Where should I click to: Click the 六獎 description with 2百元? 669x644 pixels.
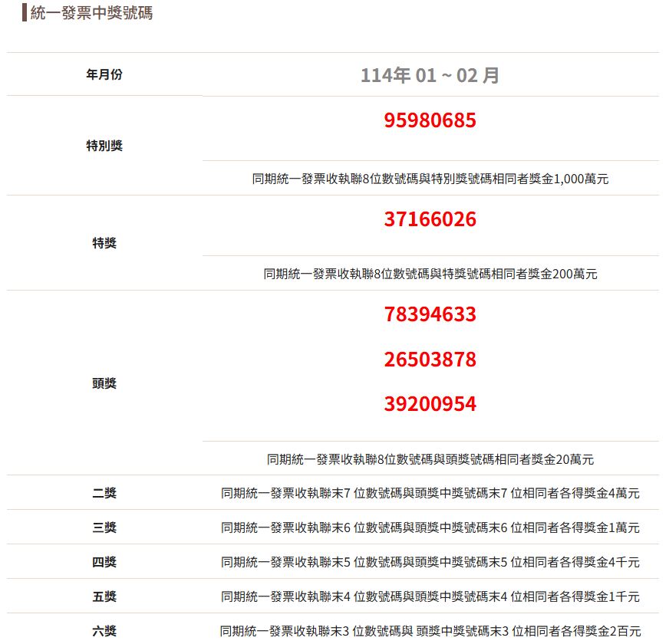(x=430, y=631)
